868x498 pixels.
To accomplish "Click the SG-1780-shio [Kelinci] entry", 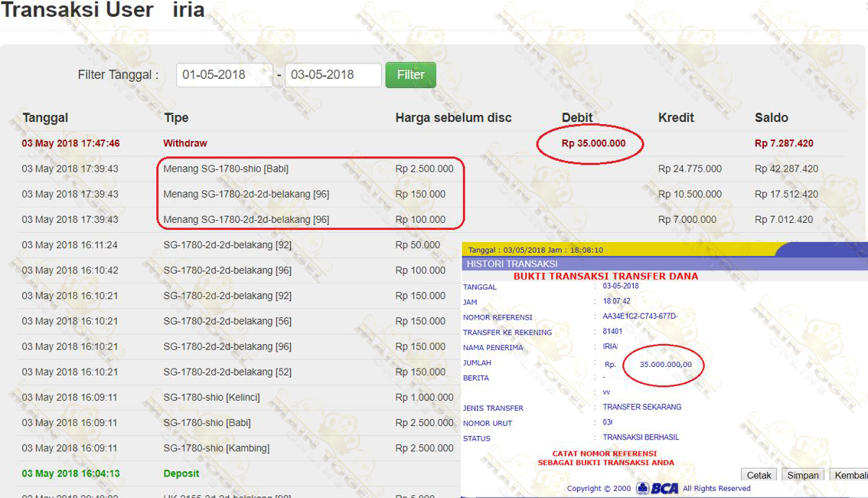I will (x=211, y=398).
